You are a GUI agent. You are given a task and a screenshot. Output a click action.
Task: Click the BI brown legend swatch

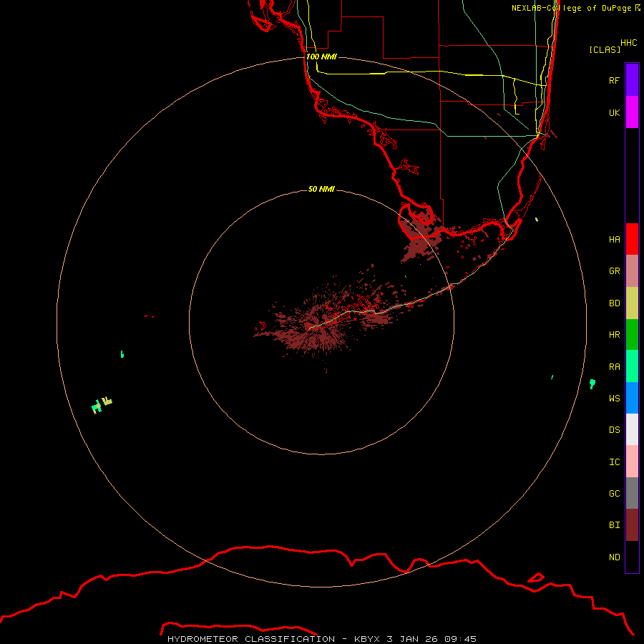(632, 525)
